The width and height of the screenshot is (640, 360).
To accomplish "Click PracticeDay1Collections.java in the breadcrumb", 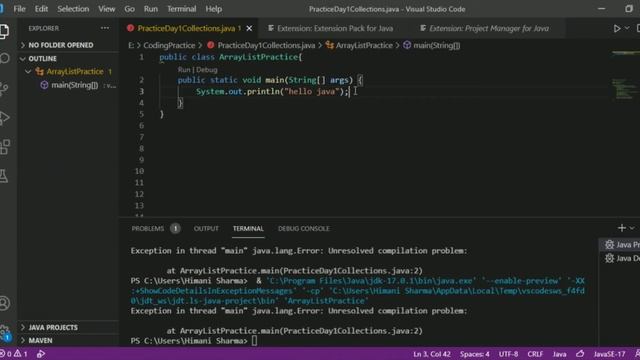I will coord(266,45).
